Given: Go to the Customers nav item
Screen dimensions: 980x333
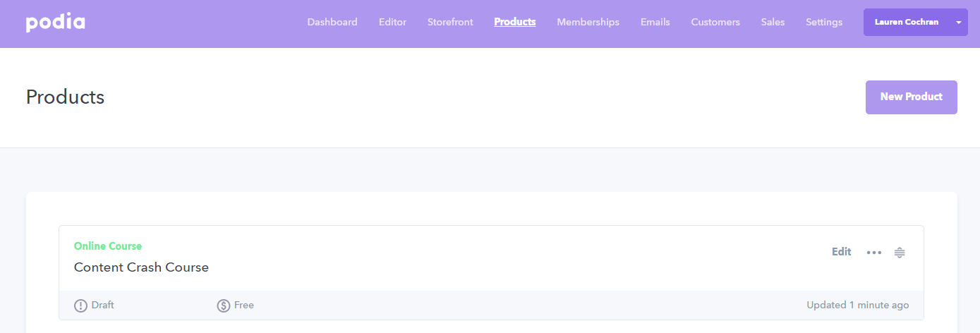Looking at the screenshot, I should point(715,22).
